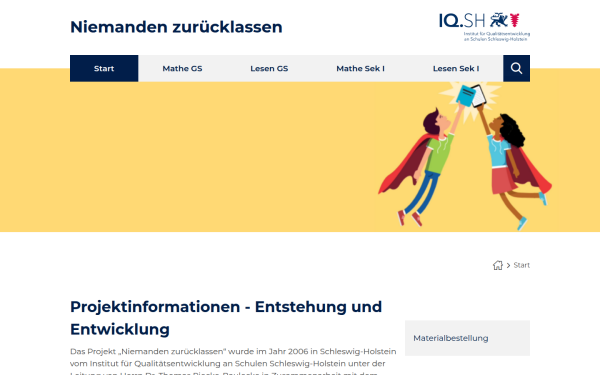Click the superhero children banner image
Screen dimensions: 600x375
point(466,157)
